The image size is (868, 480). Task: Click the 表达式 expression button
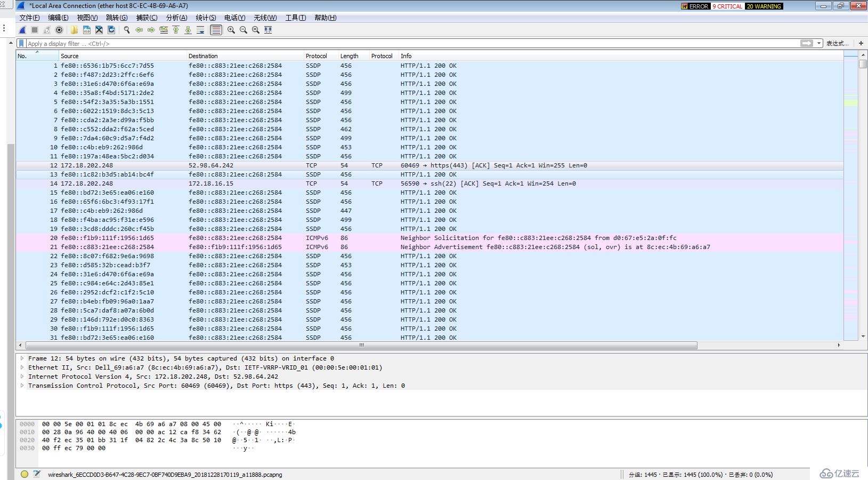tap(837, 43)
